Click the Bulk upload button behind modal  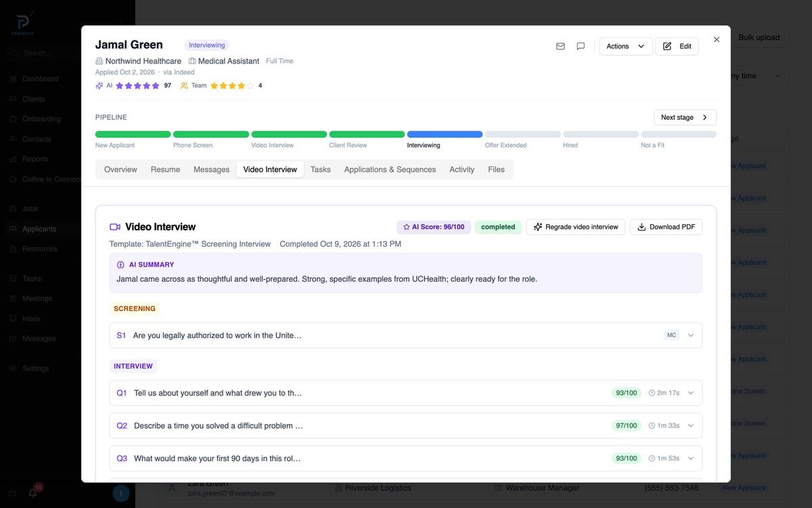click(759, 37)
